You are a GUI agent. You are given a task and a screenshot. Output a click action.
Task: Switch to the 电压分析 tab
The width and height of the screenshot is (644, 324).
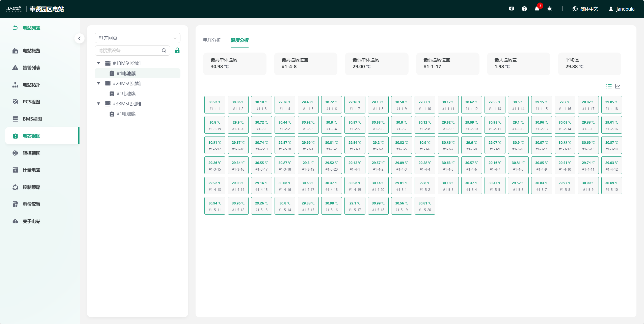click(x=212, y=40)
